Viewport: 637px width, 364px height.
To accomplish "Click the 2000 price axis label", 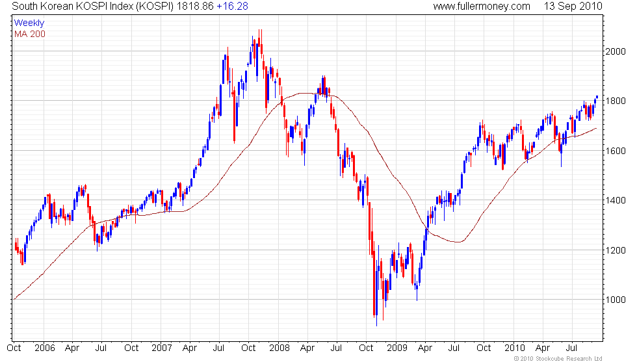I will click(x=616, y=51).
